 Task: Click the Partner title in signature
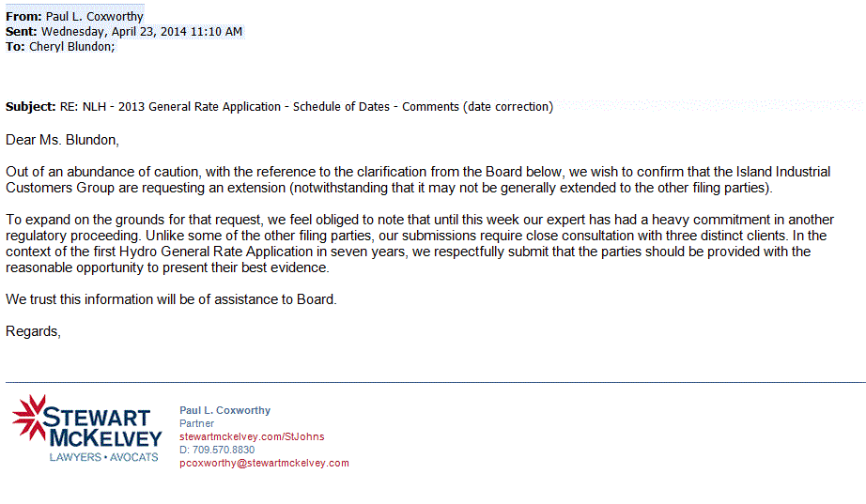(196, 423)
